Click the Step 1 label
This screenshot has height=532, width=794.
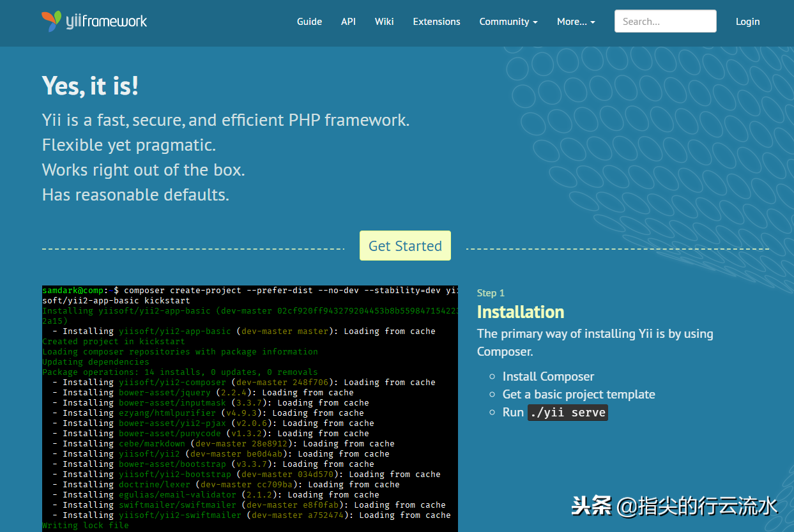coord(491,293)
